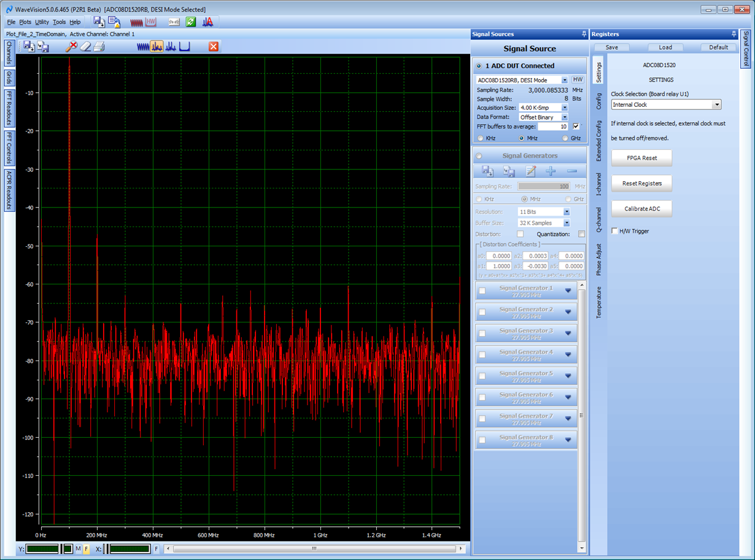Click the print plot icon

tap(99, 47)
